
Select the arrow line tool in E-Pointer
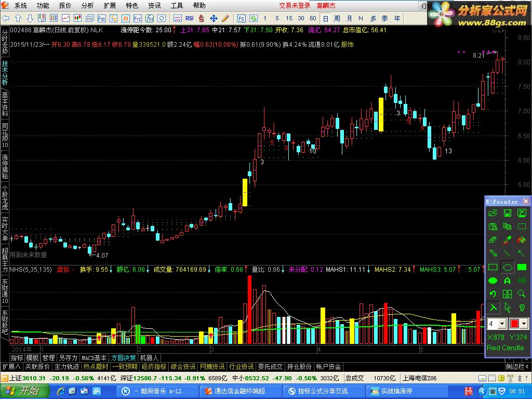tap(522, 254)
